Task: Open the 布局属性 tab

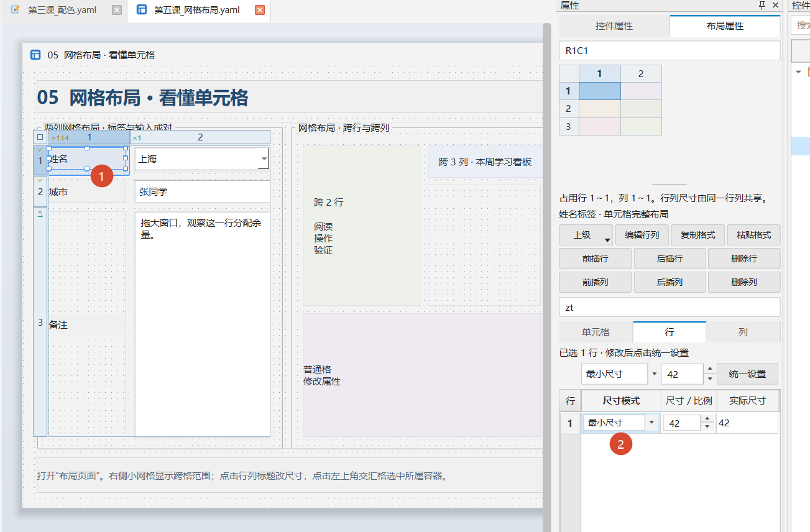Action: tap(725, 26)
